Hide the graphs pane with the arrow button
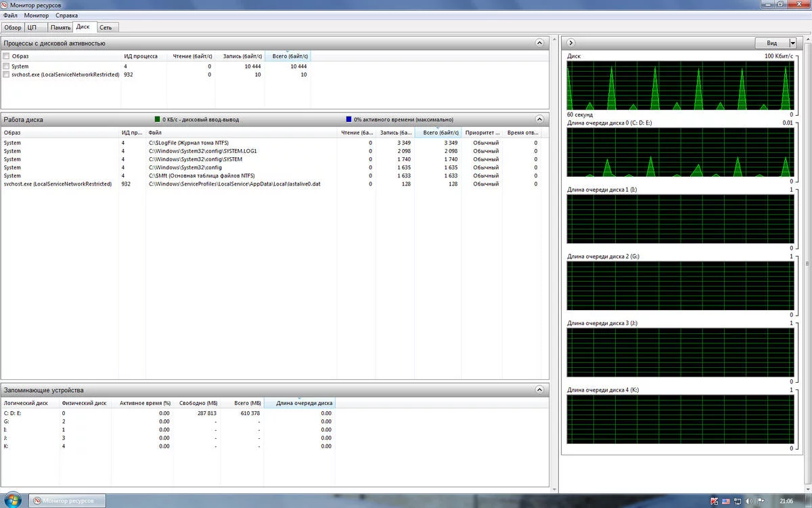 point(571,43)
